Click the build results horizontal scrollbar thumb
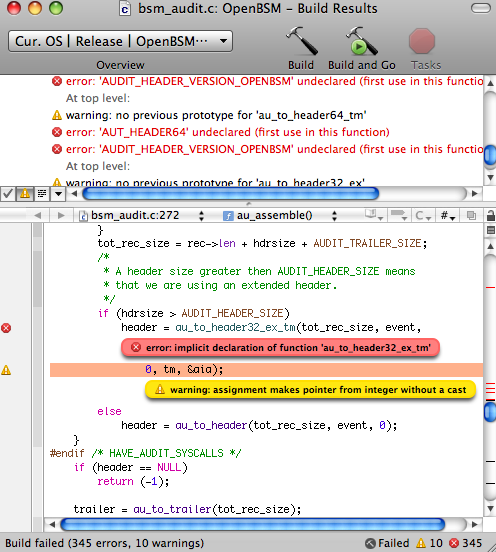 tap(230, 194)
